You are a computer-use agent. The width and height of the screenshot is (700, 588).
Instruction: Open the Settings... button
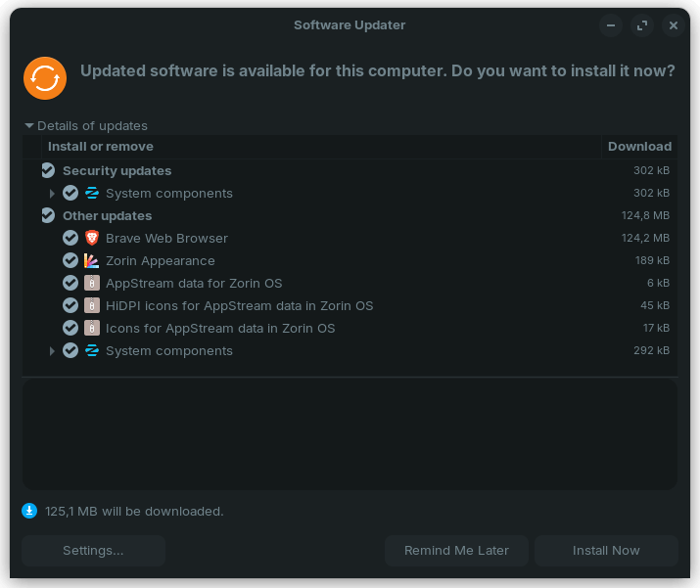point(93,551)
